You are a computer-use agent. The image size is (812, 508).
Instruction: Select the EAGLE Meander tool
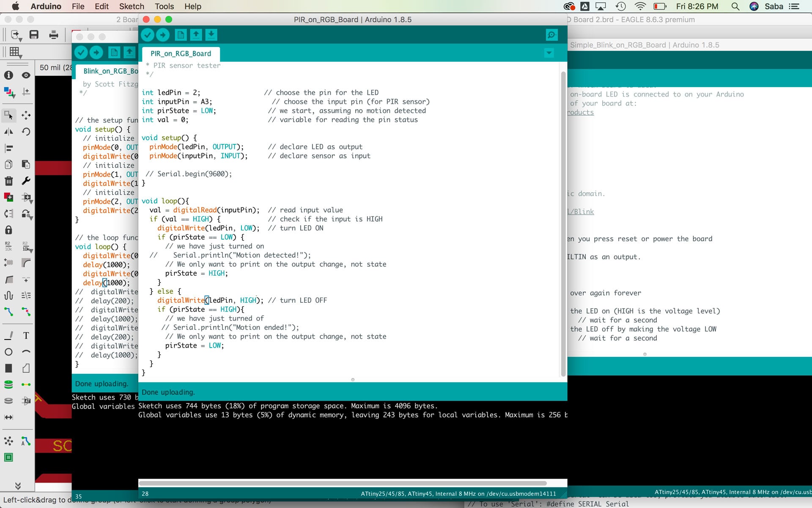8,295
